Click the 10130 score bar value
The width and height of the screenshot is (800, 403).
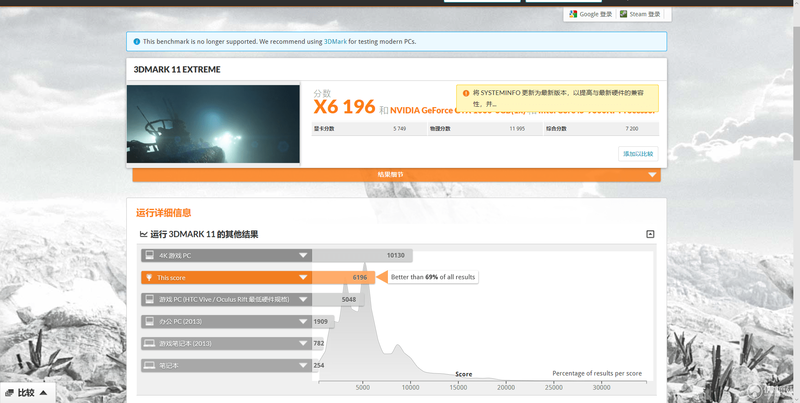pos(395,256)
